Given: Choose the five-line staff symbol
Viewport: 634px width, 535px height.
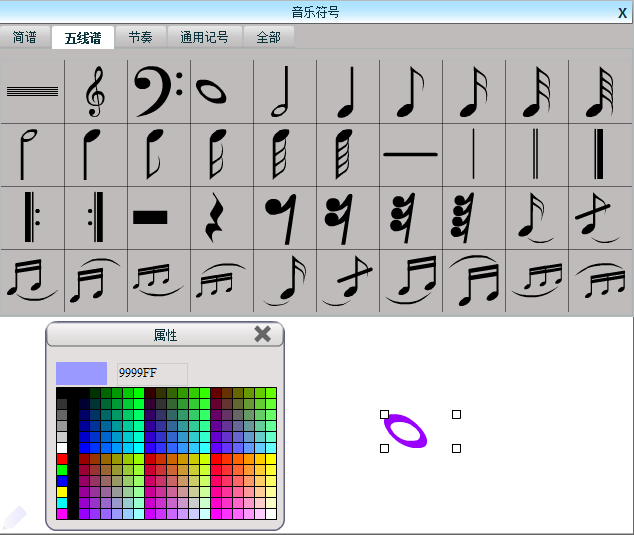Looking at the screenshot, I should (x=33, y=91).
